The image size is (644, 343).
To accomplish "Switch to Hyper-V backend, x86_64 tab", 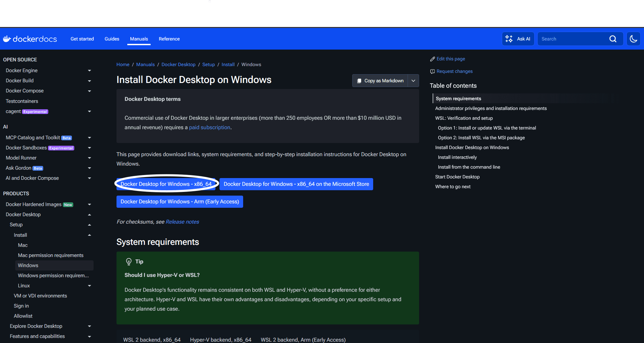I will coord(221,340).
